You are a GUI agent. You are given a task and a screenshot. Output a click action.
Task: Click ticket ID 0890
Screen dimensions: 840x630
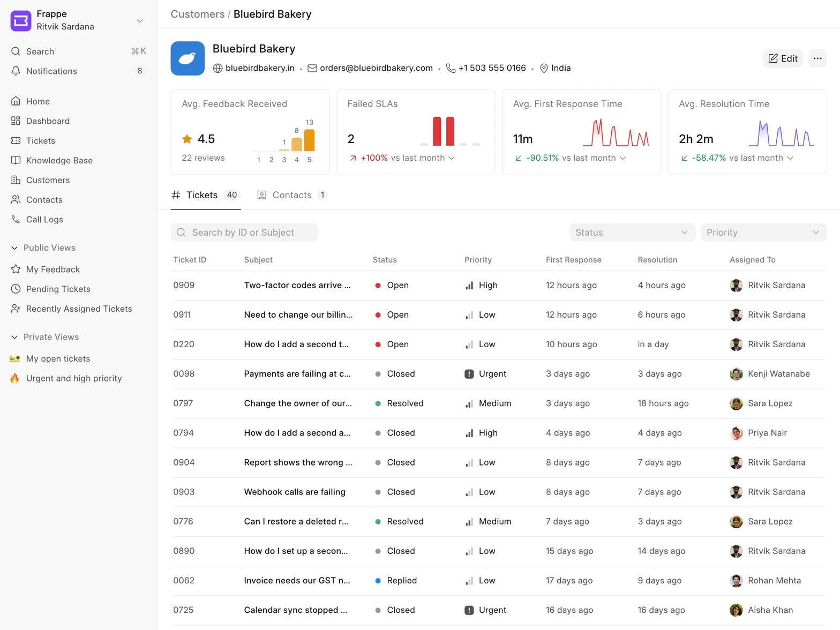tap(184, 551)
